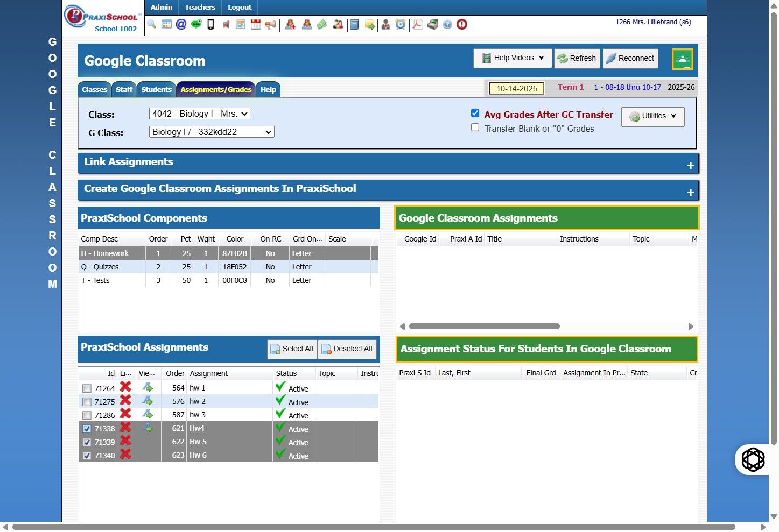Open the green chat bubble messaging icon
779x532 pixels.
coord(196,24)
